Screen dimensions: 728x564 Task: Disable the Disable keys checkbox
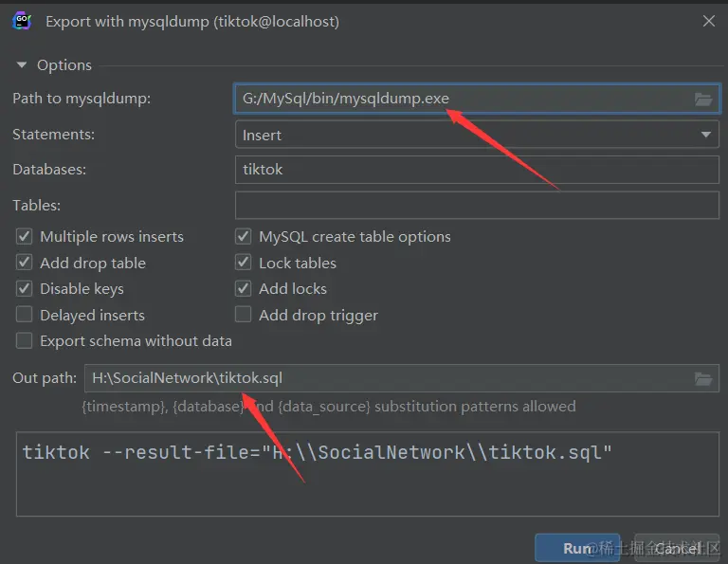point(25,288)
